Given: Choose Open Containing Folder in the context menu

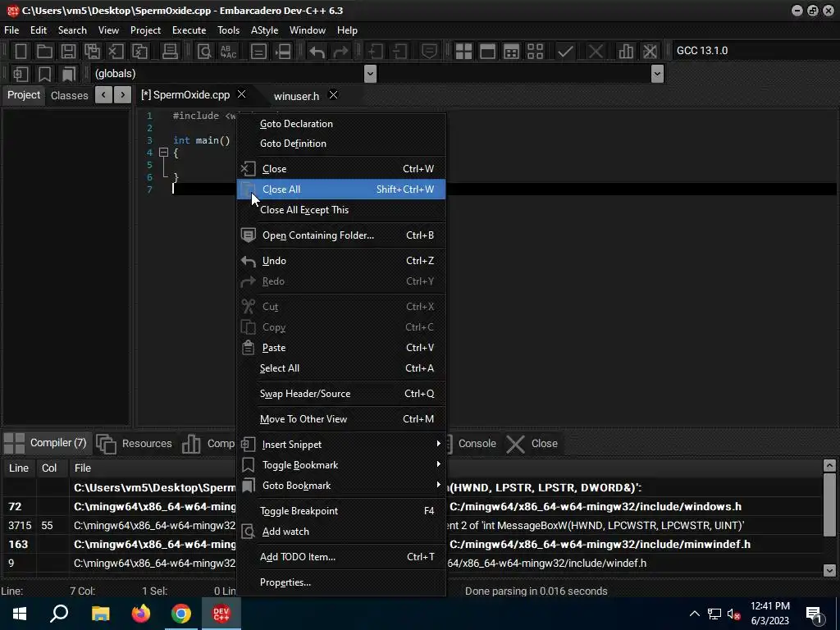Looking at the screenshot, I should coord(341,235).
